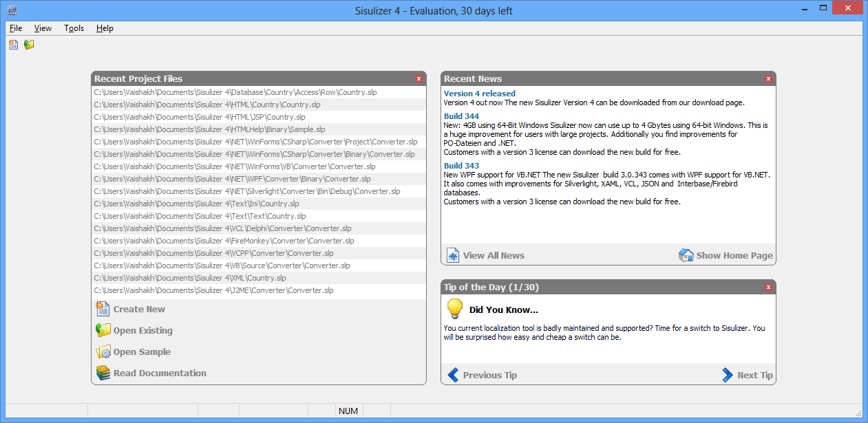Open recent HTML\Country\Country.slp project

tap(259, 105)
